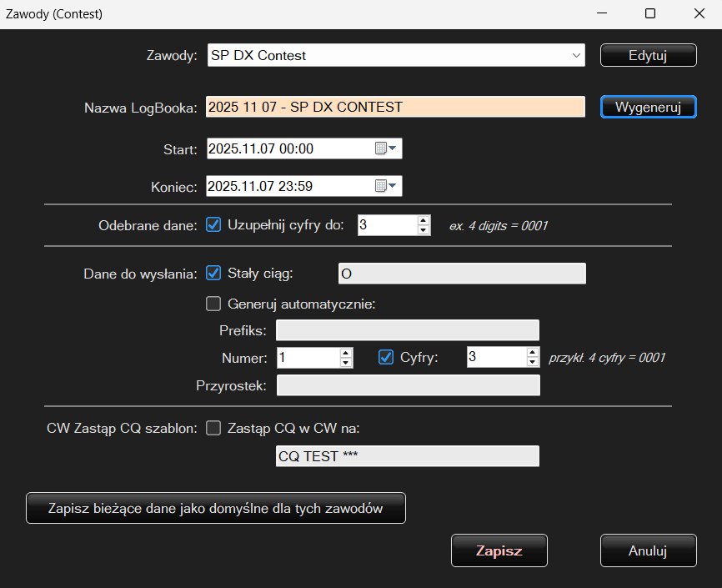The width and height of the screenshot is (722, 588).
Task: Toggle the Cyfry checkbox
Action: point(386,357)
